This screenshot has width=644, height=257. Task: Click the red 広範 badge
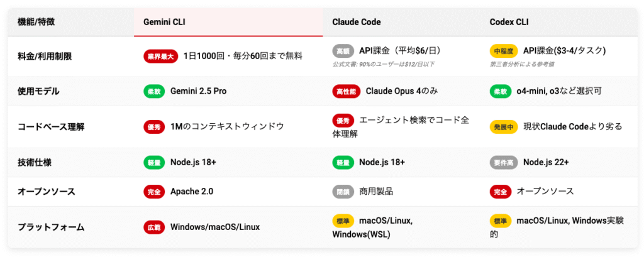(x=154, y=227)
